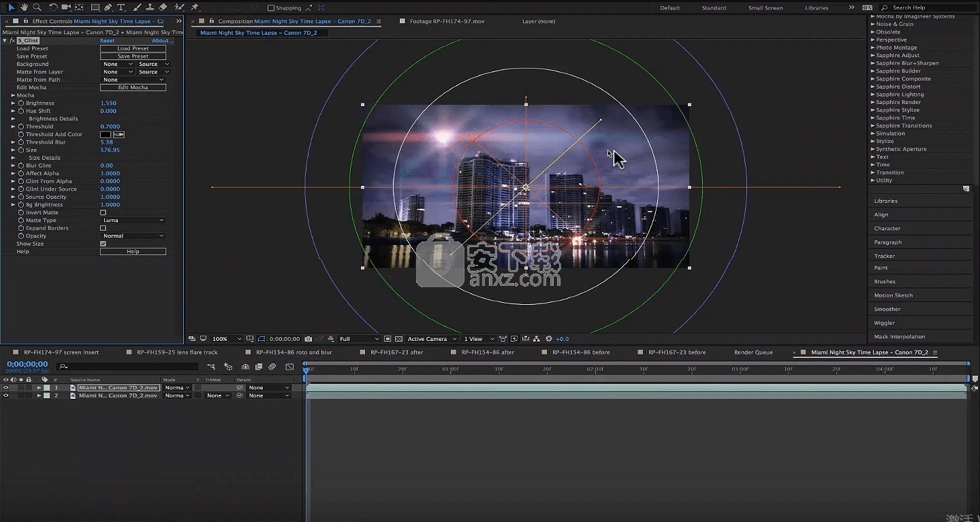
Task: Toggle the Threshold Blur stopwatch
Action: pyautogui.click(x=21, y=142)
